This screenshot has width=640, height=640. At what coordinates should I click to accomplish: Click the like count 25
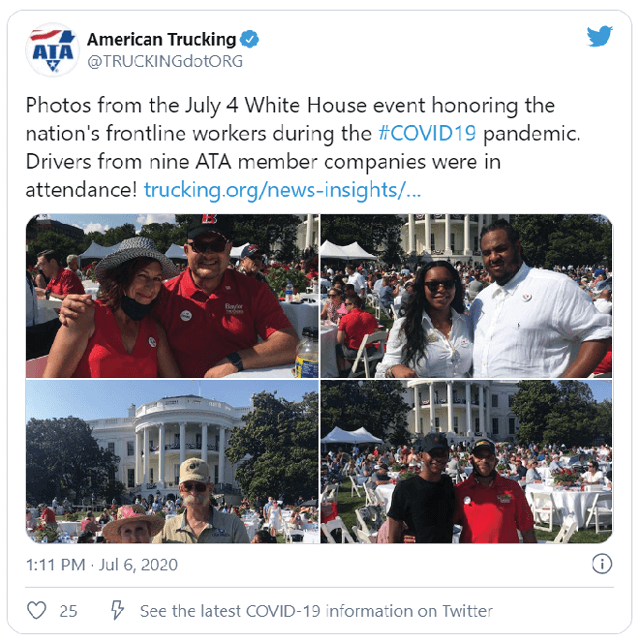(68, 611)
